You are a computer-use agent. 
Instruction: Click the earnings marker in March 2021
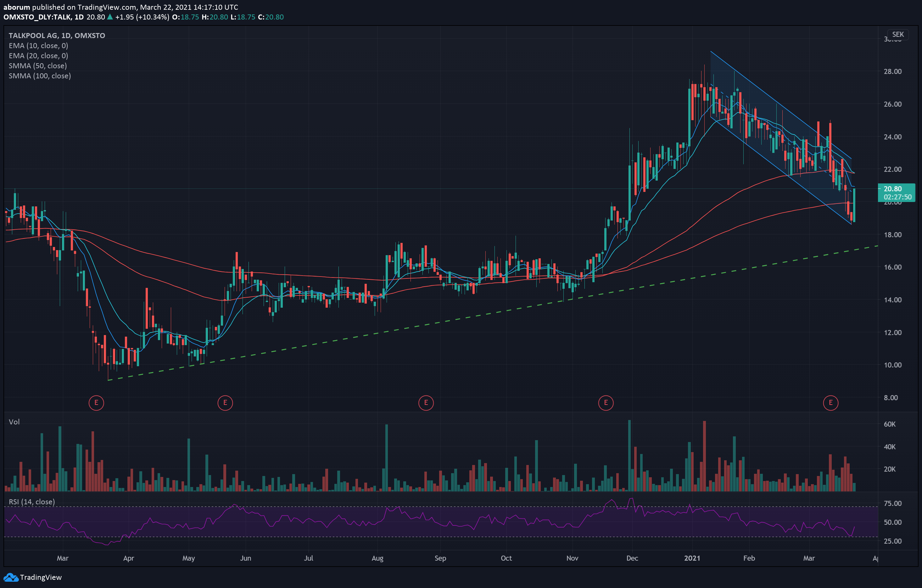pyautogui.click(x=830, y=403)
